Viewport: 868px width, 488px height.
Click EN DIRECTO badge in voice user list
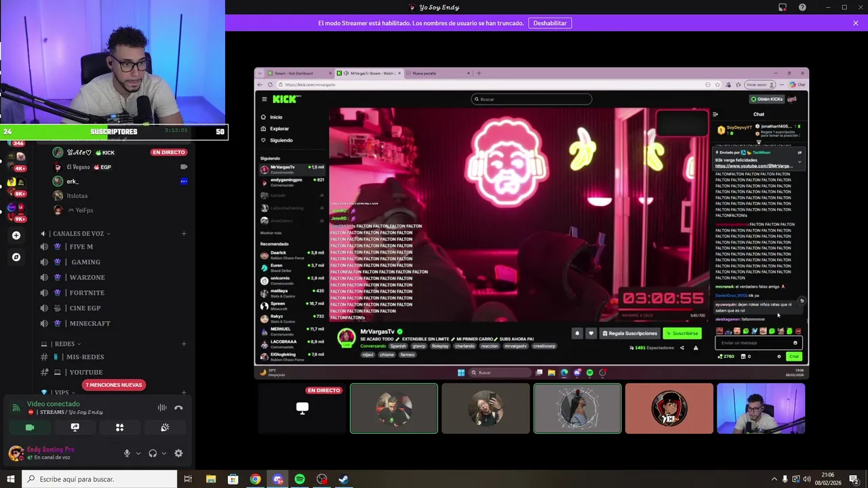pyautogui.click(x=169, y=152)
